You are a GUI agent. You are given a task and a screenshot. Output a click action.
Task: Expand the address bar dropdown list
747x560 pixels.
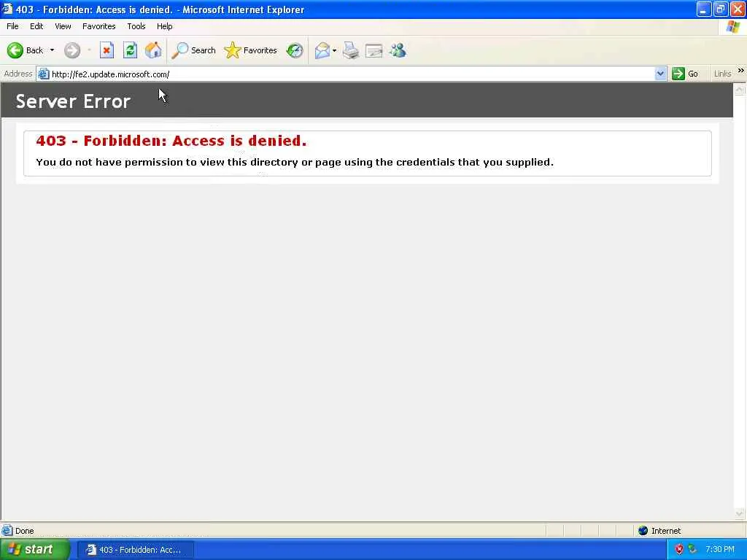click(x=660, y=74)
